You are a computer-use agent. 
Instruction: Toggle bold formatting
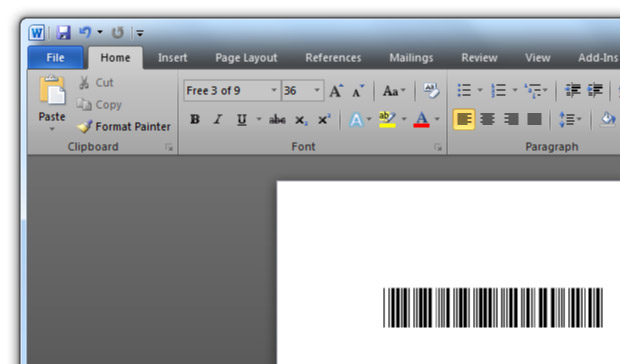click(x=195, y=119)
